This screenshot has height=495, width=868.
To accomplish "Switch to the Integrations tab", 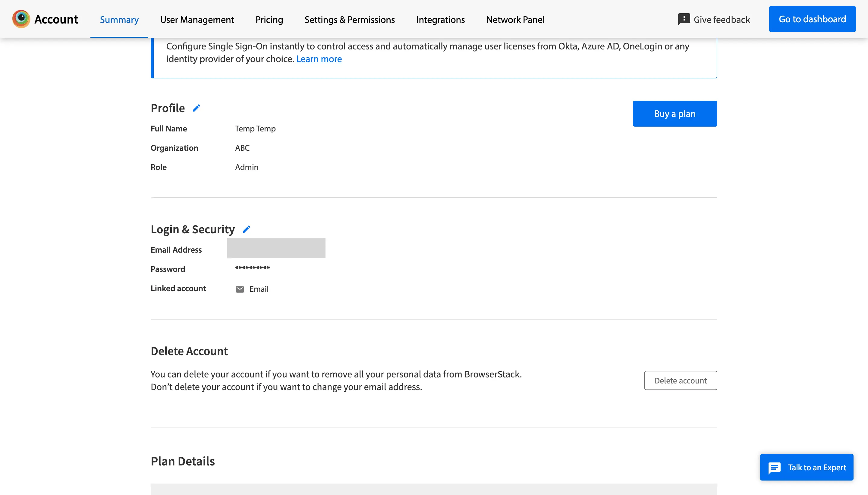I will pyautogui.click(x=440, y=19).
